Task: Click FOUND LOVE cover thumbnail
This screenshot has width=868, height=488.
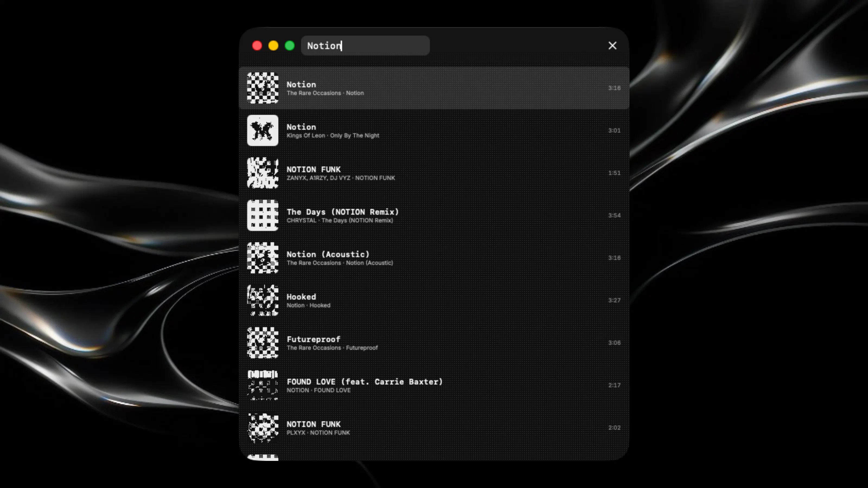Action: [263, 385]
